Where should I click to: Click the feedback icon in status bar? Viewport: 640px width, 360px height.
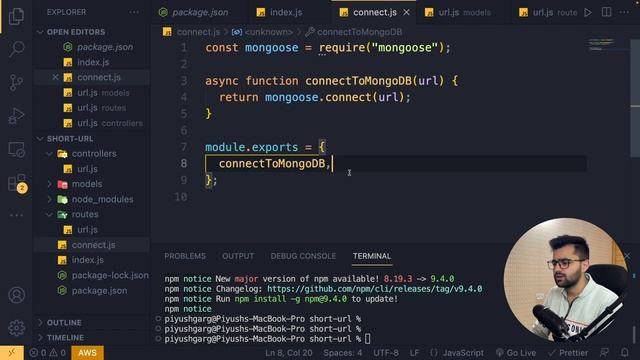coord(604,353)
